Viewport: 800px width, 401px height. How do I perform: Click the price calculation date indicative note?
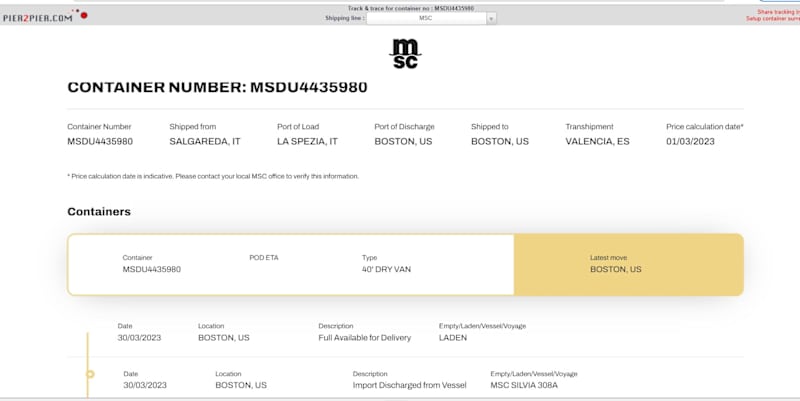pyautogui.click(x=213, y=176)
